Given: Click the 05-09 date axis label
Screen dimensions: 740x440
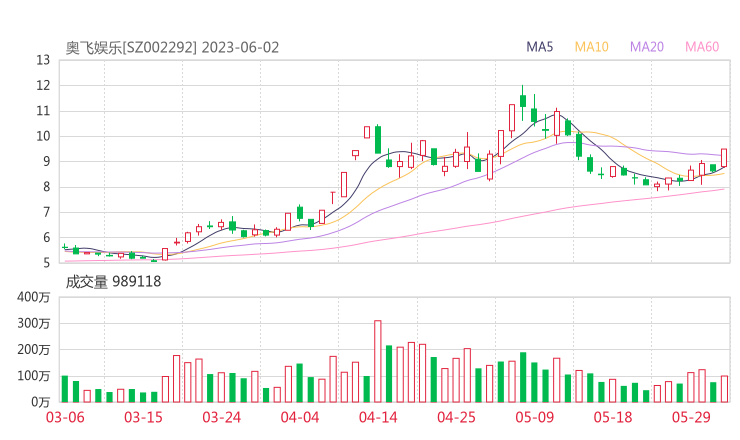Looking at the screenshot, I should coord(535,417).
